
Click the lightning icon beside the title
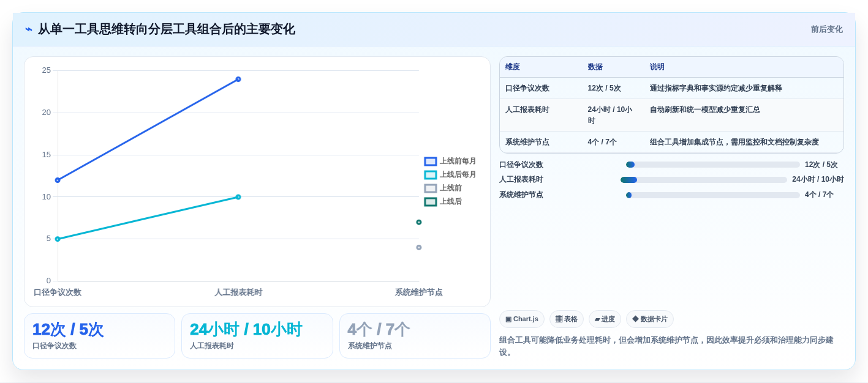coord(29,29)
